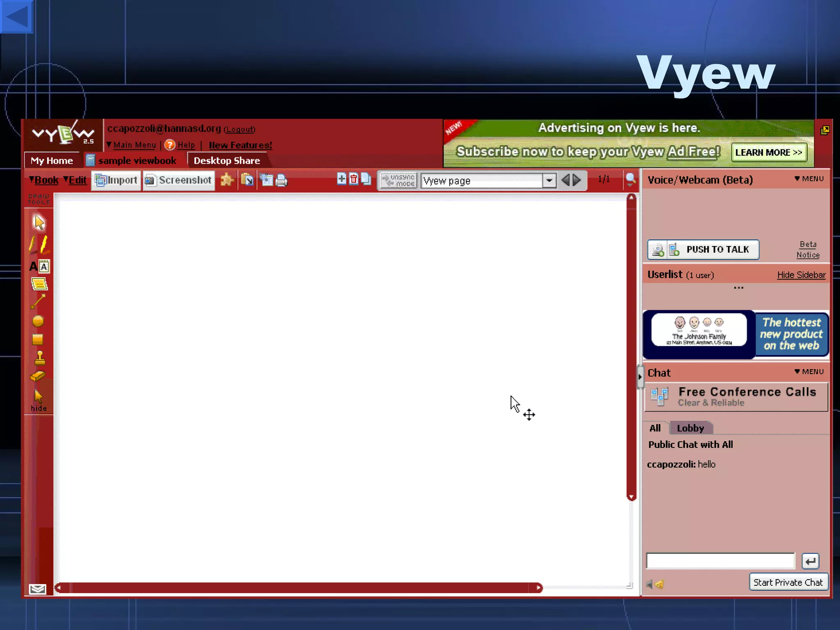
Task: Select the eraser tool
Action: tap(38, 376)
